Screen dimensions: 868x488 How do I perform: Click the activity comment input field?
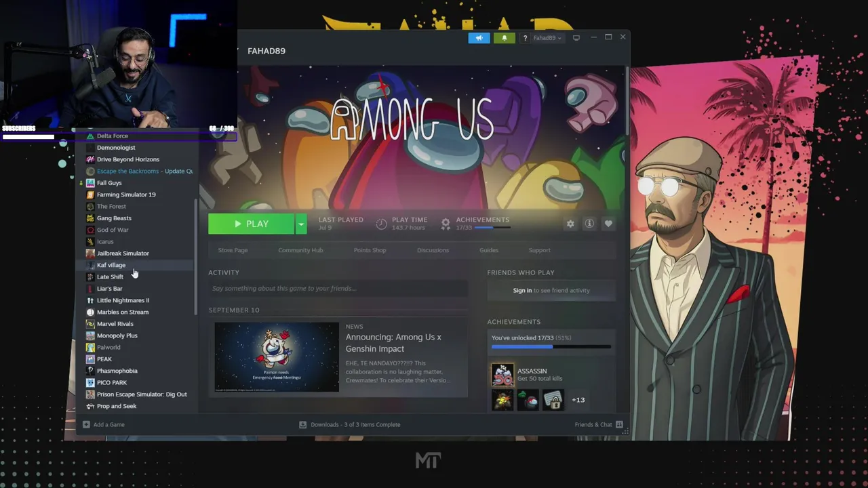338,289
